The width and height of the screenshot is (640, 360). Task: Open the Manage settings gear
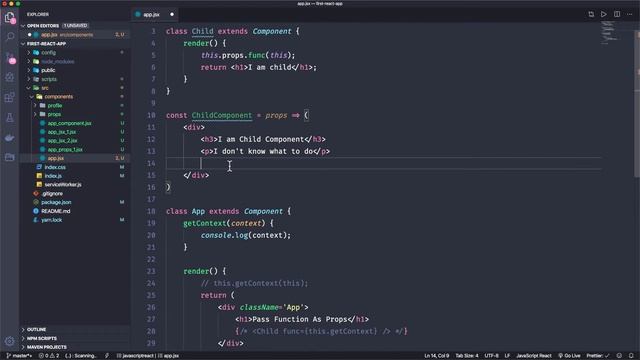click(x=9, y=341)
